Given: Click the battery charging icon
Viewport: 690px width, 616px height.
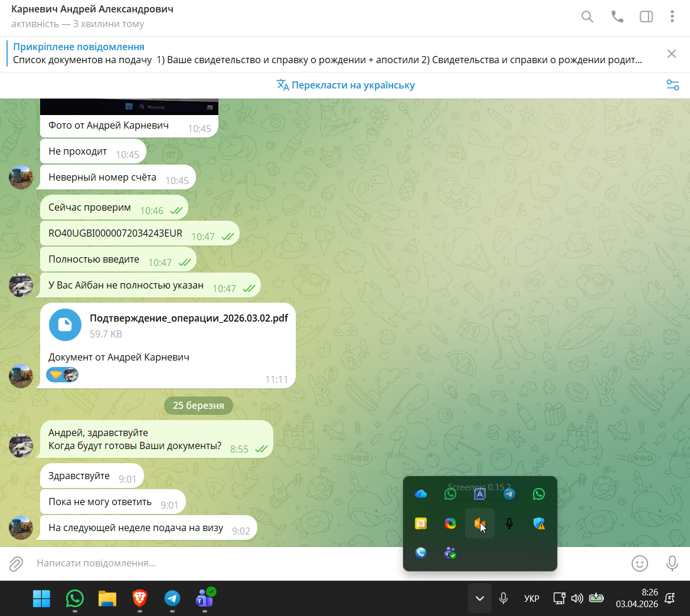Looking at the screenshot, I should point(596,598).
